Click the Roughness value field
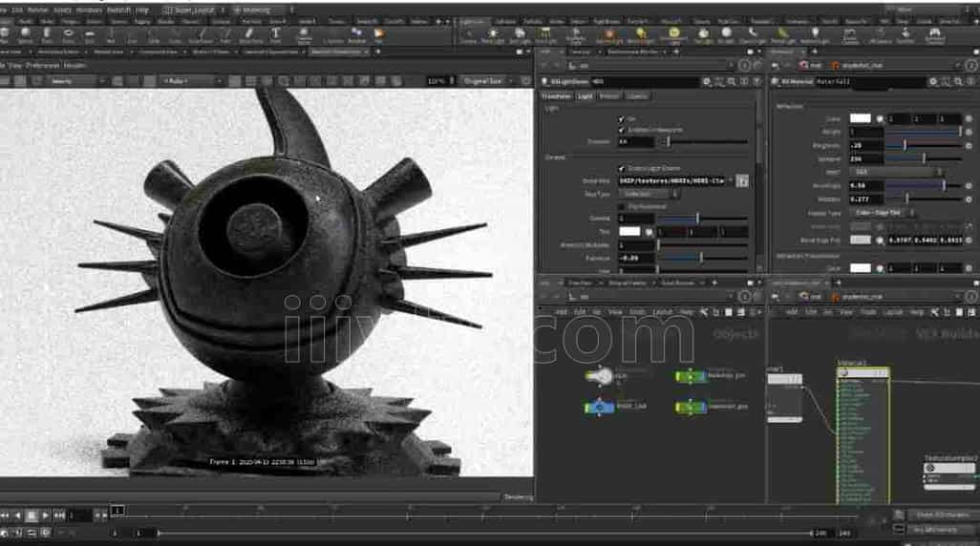 (x=865, y=145)
